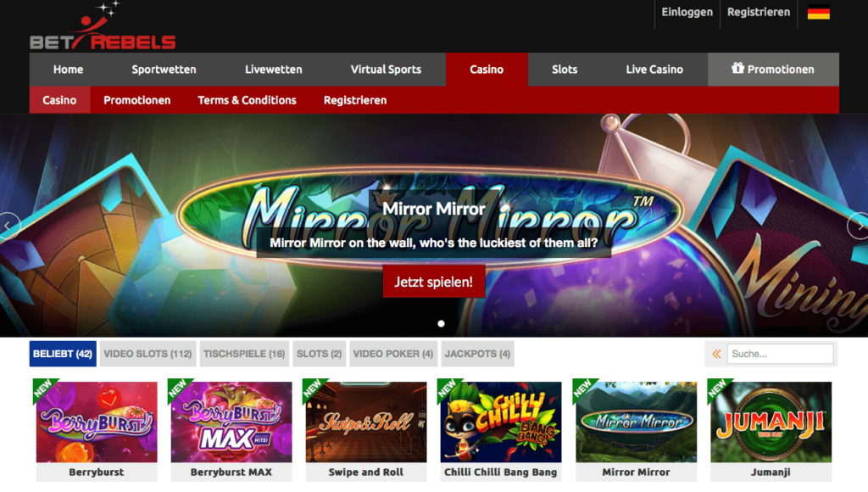Go to Home in main navigation
This screenshot has height=492, width=868.
pyautogui.click(x=68, y=70)
